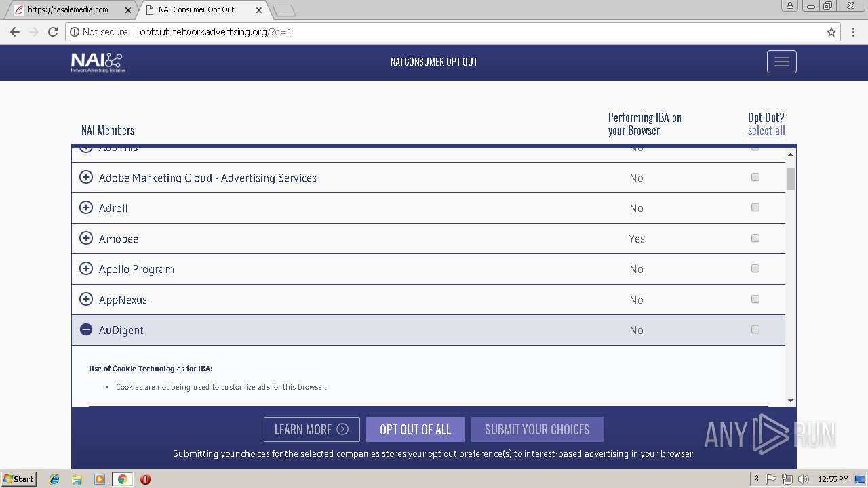
Task: Expand AppNexus member details
Action: (86, 300)
